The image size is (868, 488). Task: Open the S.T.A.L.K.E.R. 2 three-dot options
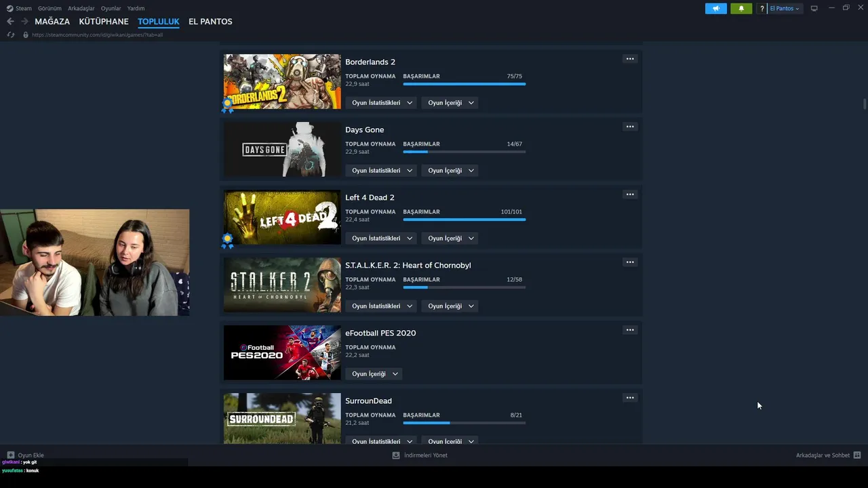pyautogui.click(x=630, y=262)
